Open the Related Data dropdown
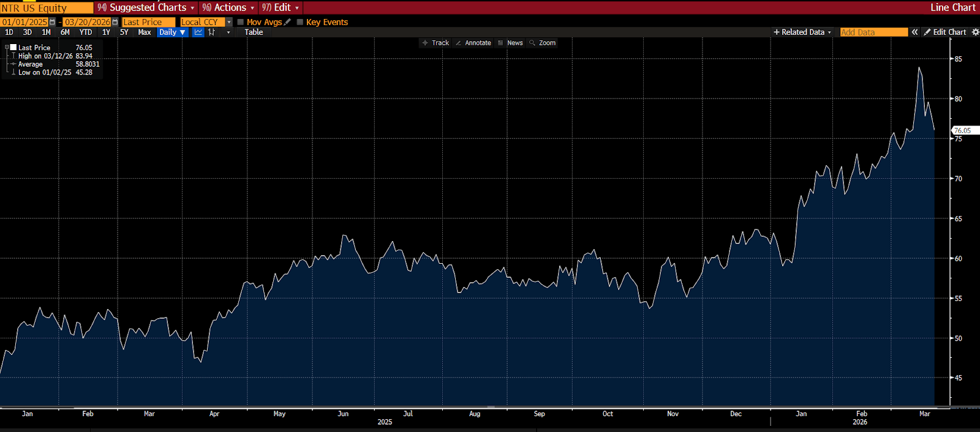Image resolution: width=980 pixels, height=432 pixels. coord(802,32)
